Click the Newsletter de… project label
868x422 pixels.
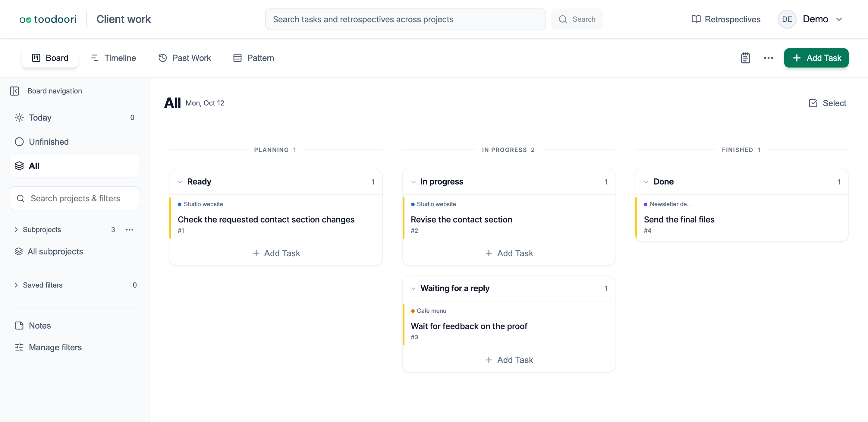click(671, 204)
